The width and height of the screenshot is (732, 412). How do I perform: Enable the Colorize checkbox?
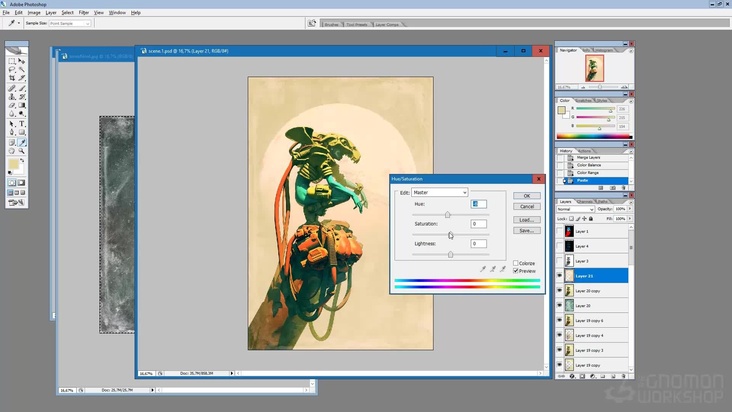tap(516, 263)
